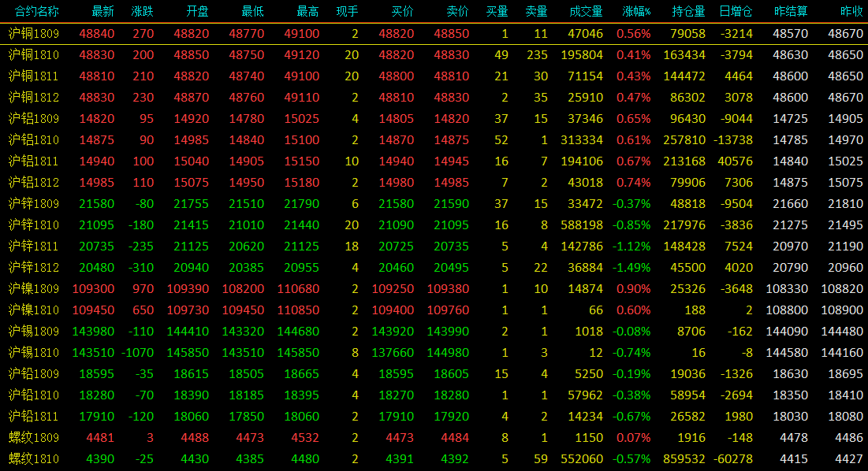Viewport: 868px width, 471px height.
Task: Click 沪铝1809 daily position change -9044
Action: tap(737, 119)
